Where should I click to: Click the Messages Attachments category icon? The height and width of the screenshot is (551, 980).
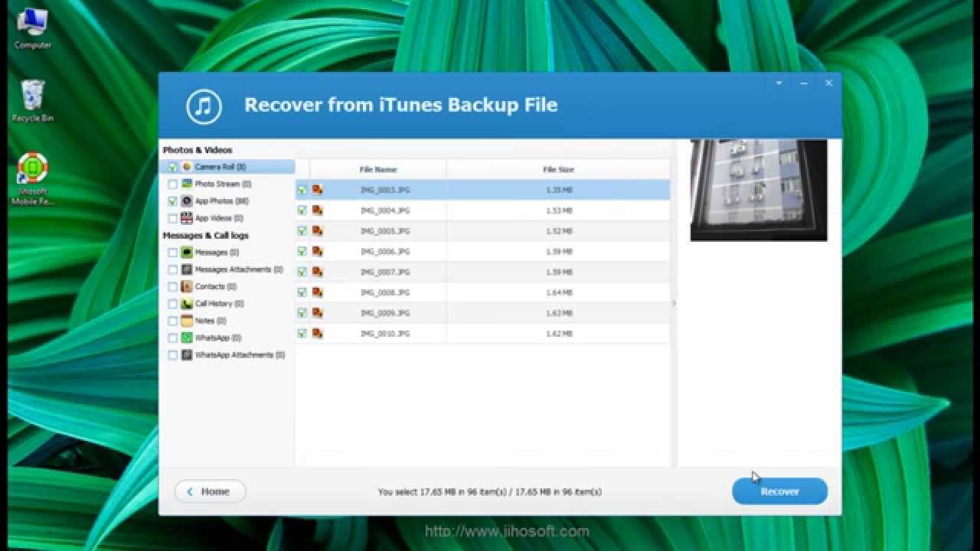187,269
